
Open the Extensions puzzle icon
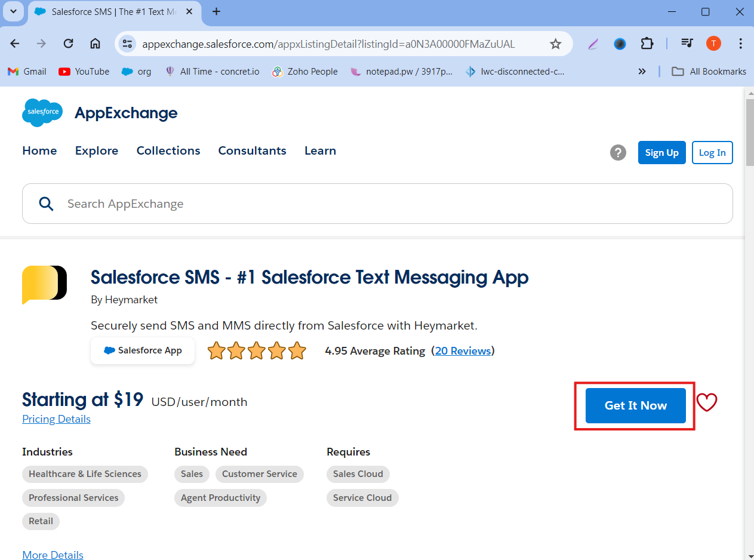647,44
